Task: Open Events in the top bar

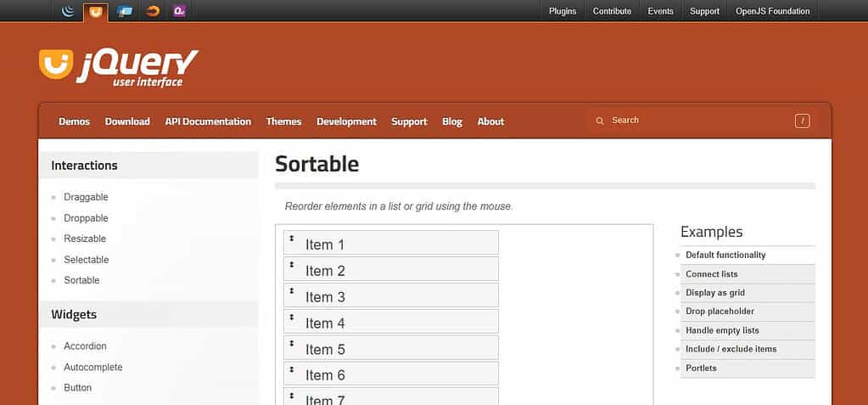Action: [660, 11]
